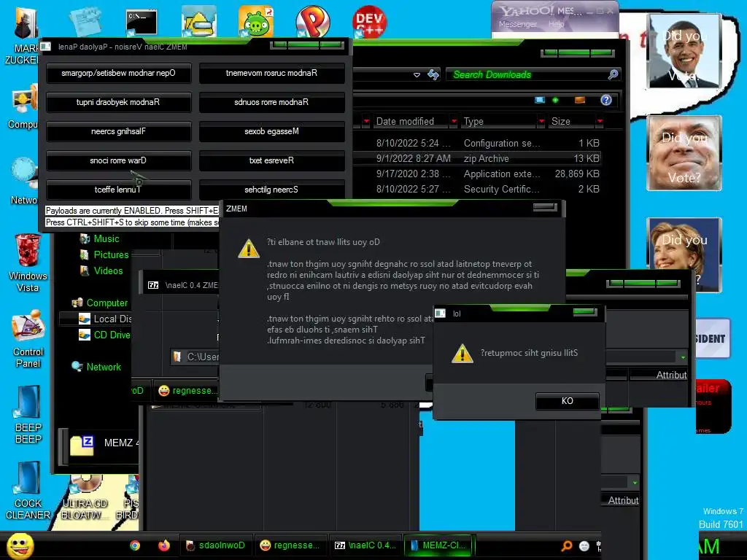
Task: Launch the Angry Birds pig desktop icon
Action: [256, 21]
